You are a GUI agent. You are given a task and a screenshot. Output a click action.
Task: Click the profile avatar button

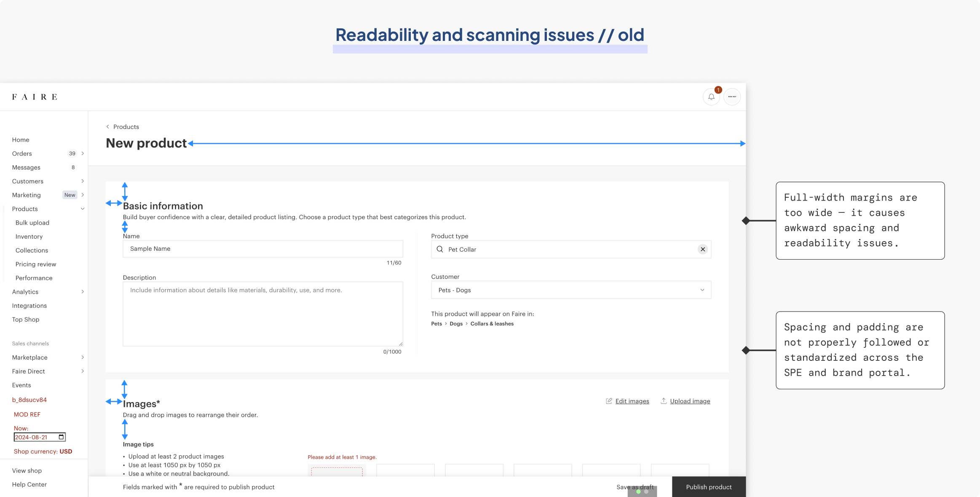tap(732, 97)
